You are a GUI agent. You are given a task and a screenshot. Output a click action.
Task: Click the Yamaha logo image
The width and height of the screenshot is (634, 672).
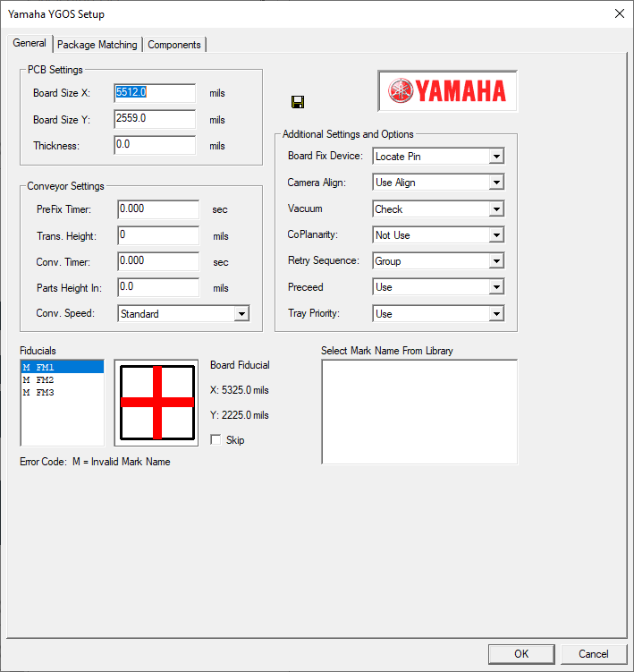click(x=447, y=91)
